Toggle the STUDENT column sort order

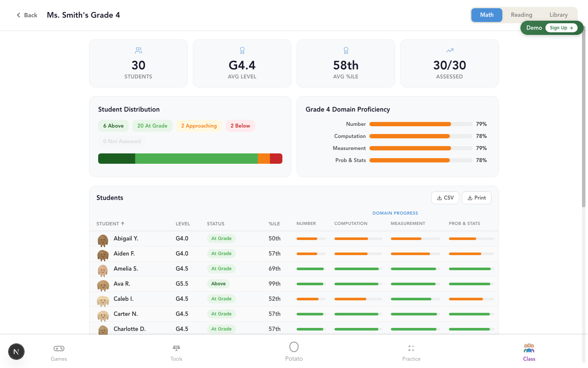pos(110,224)
